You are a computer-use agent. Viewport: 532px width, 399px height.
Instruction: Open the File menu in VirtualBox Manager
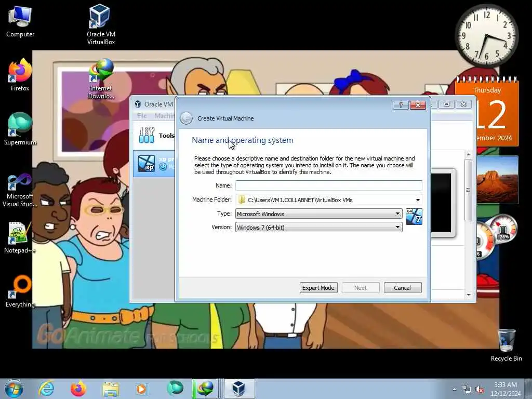click(x=142, y=116)
